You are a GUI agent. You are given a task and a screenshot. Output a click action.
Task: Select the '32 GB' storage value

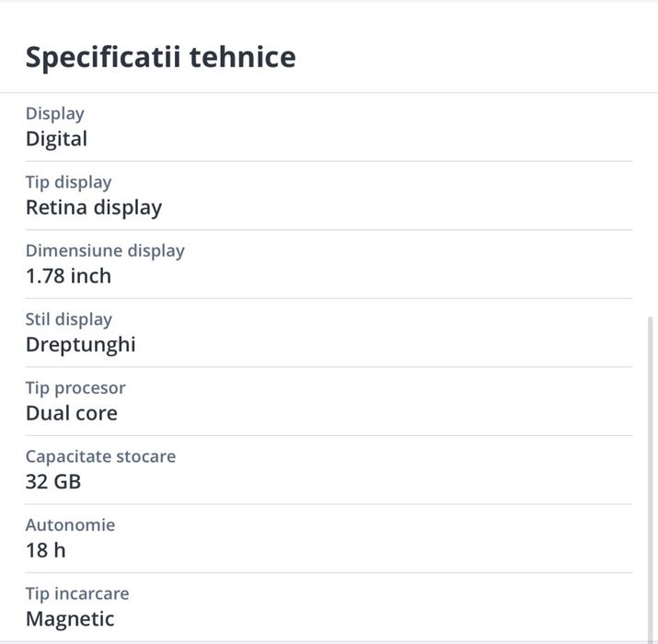[x=53, y=481]
